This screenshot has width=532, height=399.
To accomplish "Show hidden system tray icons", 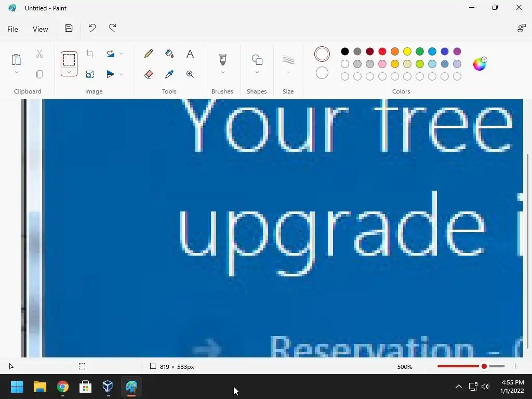I will (459, 387).
